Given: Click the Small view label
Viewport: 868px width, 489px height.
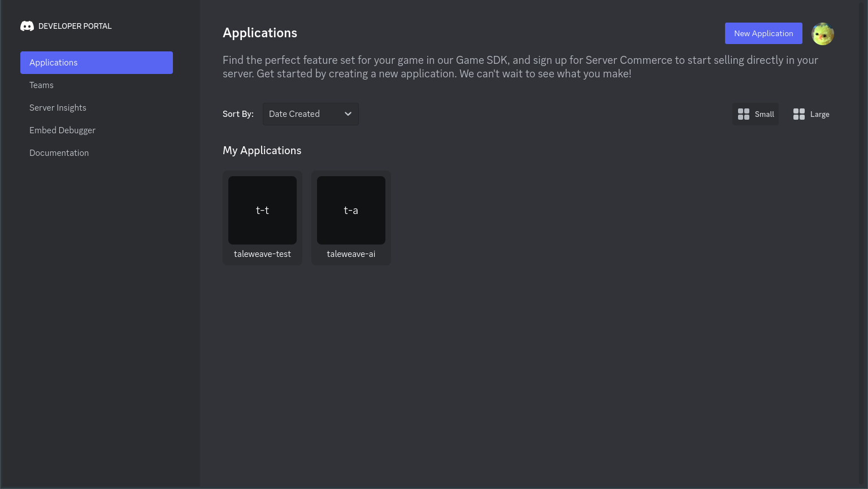Looking at the screenshot, I should pos(765,114).
